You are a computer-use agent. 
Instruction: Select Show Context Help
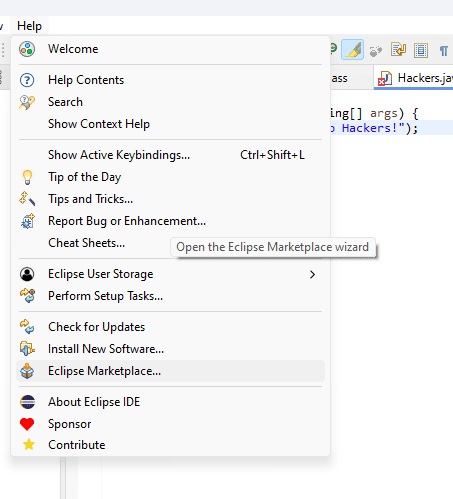170,124
